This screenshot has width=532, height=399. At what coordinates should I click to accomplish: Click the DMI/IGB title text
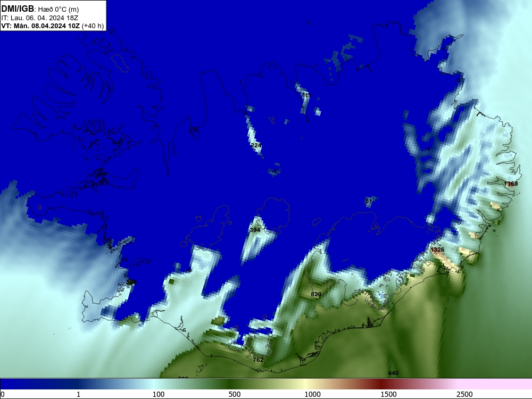point(18,9)
